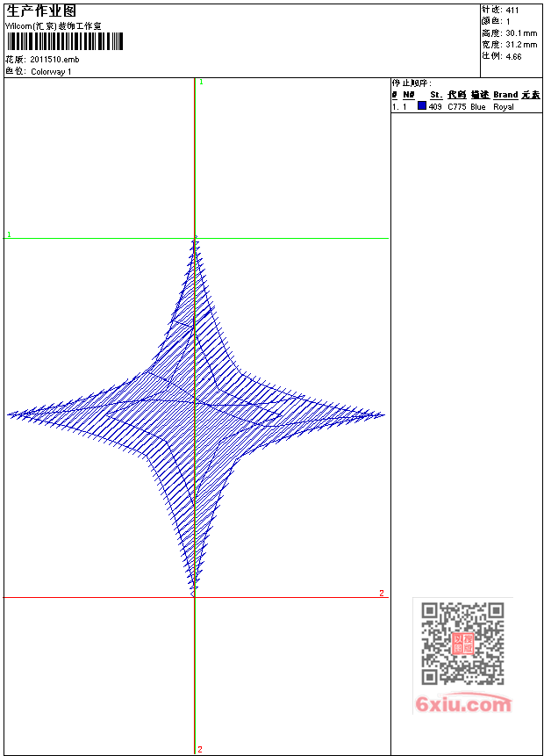
Task: Click the "Wilcom(汇京)装饰工作室" studio name
Action: click(53, 26)
